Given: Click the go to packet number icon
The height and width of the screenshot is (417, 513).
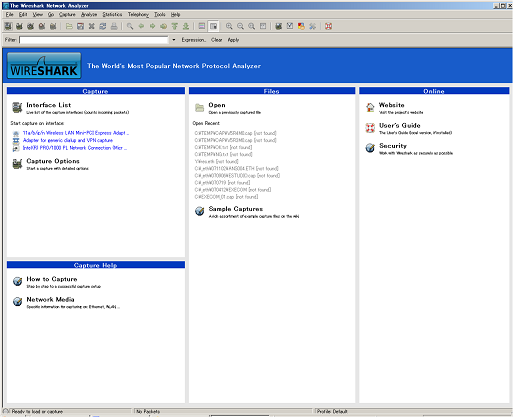Looking at the screenshot, I should coord(164,26).
